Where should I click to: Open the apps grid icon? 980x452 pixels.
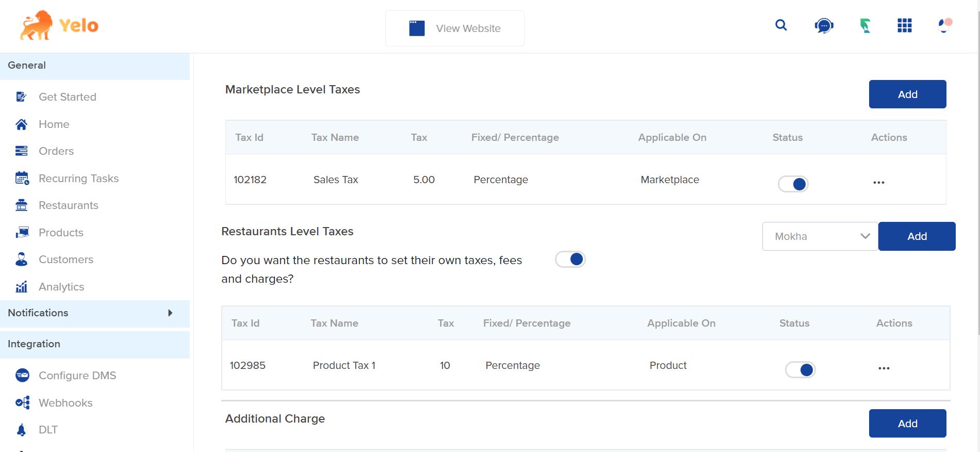click(904, 25)
